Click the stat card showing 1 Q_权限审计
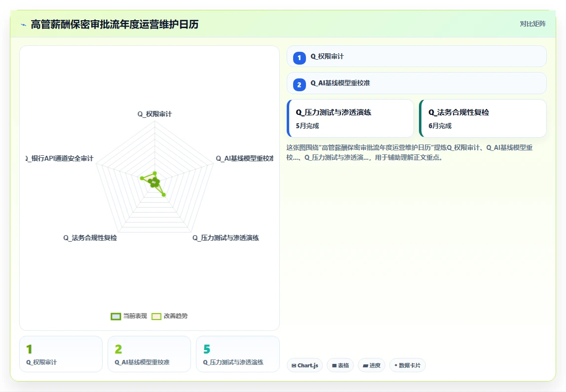This screenshot has height=392, width=566. pos(61,354)
